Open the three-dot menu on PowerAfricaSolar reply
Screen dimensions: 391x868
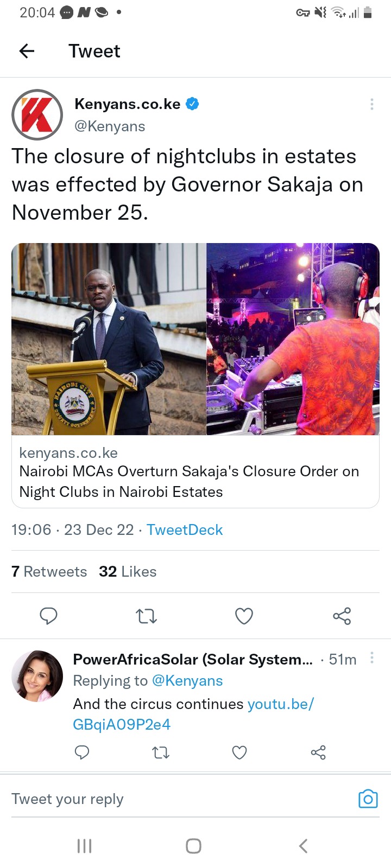pos(371,658)
